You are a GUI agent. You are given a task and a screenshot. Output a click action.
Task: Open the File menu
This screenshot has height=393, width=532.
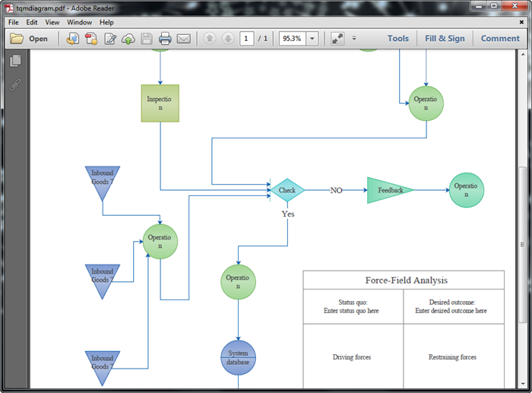tap(14, 22)
